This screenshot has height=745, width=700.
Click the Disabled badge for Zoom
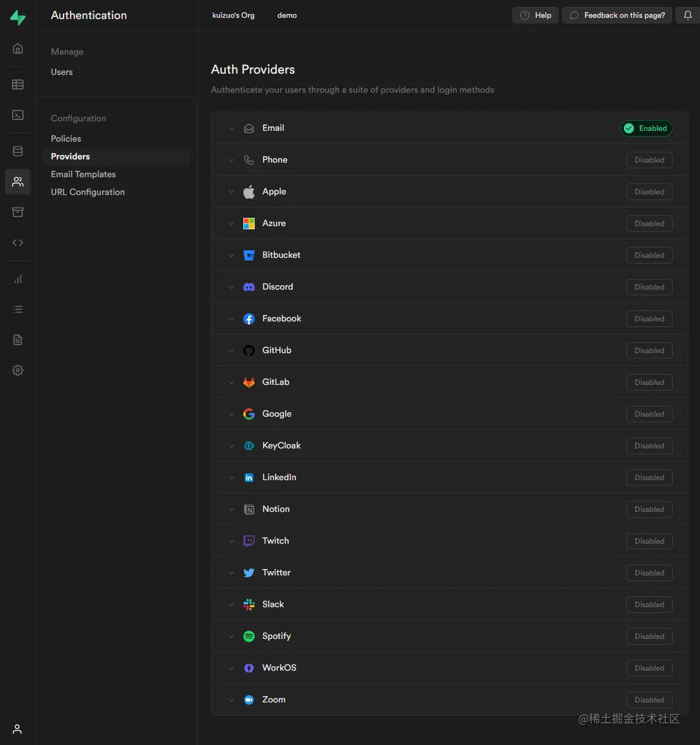649,700
